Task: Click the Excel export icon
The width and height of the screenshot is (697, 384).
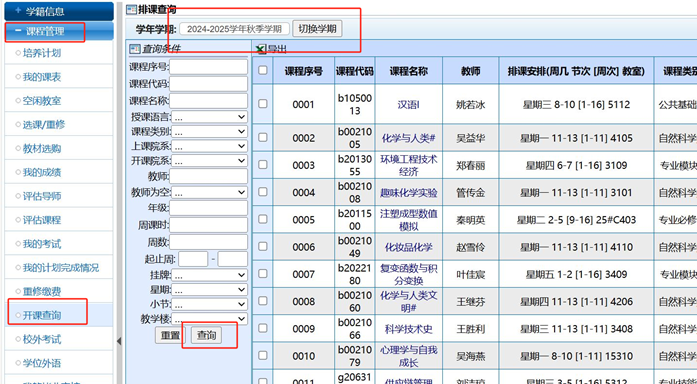Action: [261, 49]
